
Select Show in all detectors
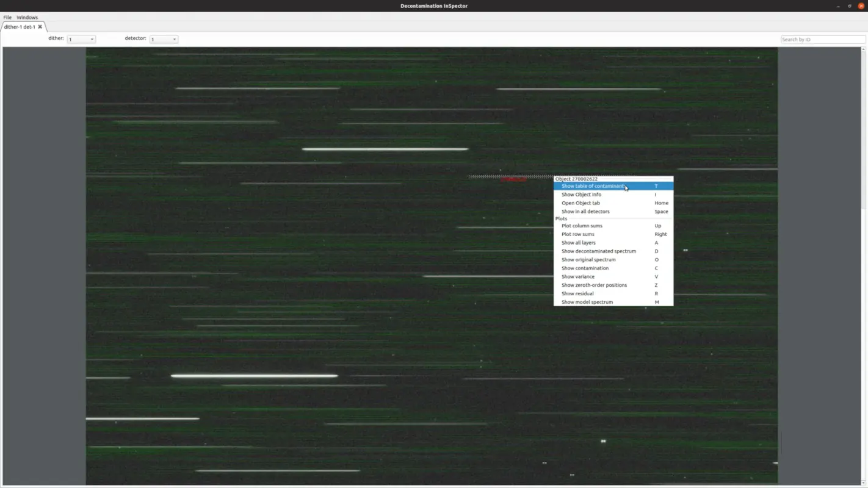point(585,212)
